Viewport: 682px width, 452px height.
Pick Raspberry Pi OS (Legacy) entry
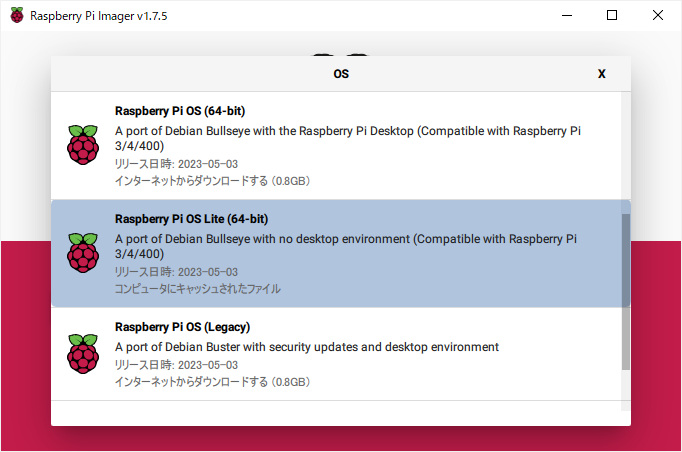point(336,354)
